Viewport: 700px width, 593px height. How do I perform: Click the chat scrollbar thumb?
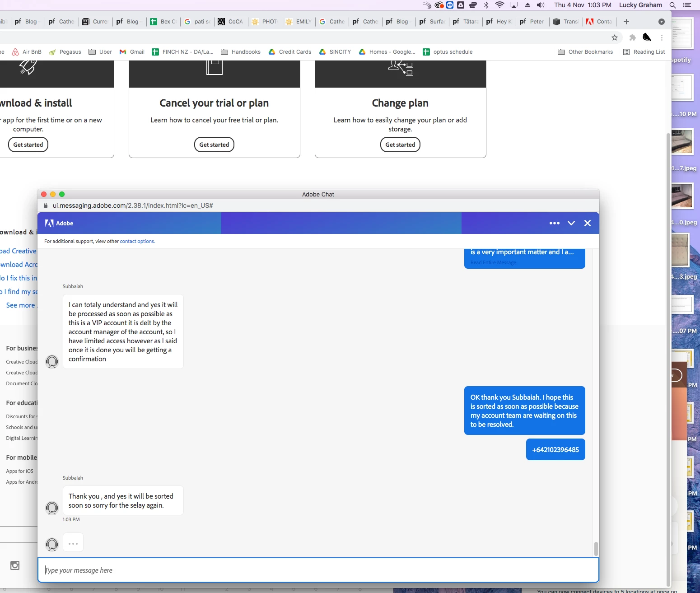pyautogui.click(x=596, y=549)
